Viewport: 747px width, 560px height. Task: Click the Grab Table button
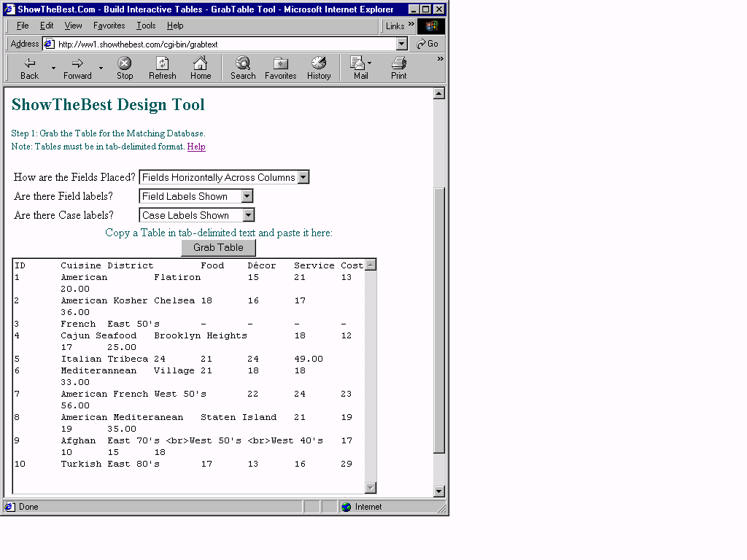tap(218, 248)
